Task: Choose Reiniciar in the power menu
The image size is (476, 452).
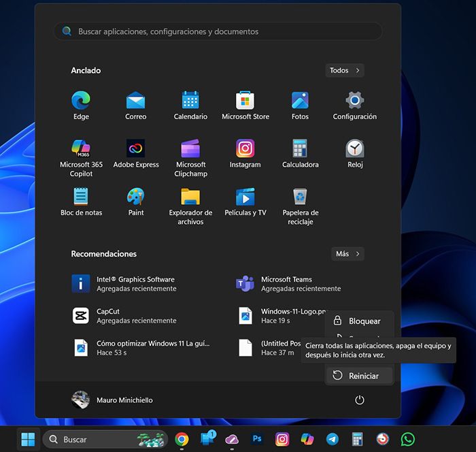Action: [359, 376]
